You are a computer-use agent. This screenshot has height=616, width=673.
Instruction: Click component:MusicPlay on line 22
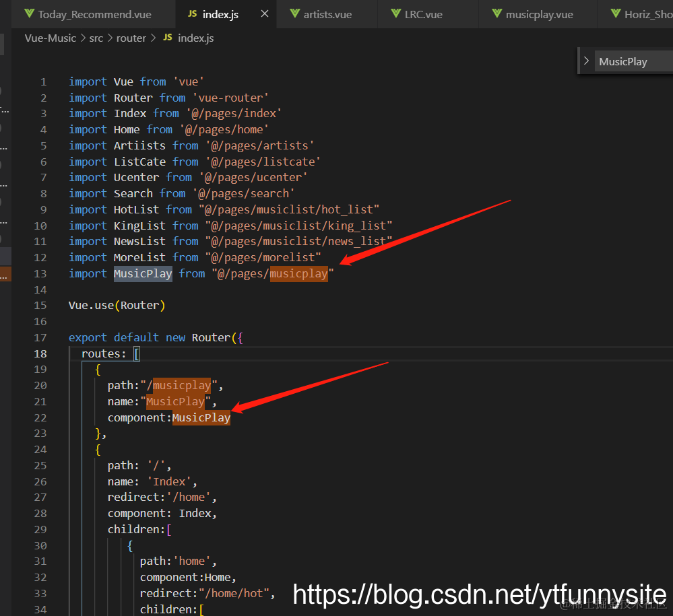pyautogui.click(x=168, y=418)
